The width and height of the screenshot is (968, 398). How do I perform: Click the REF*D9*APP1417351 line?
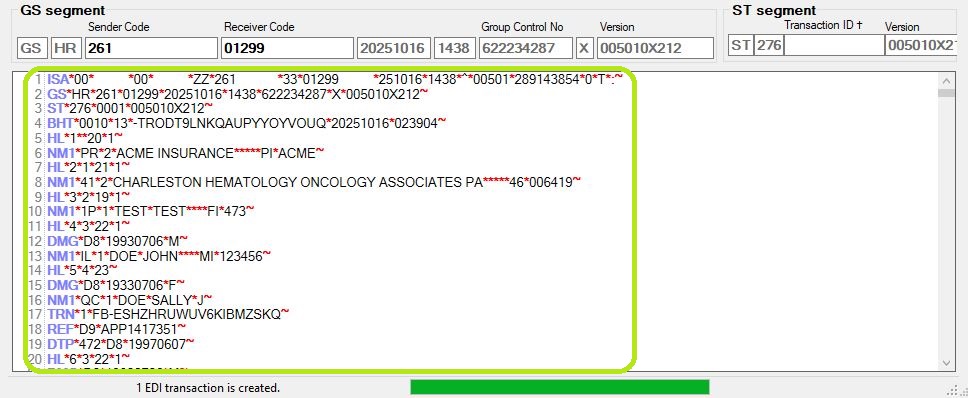pyautogui.click(x=117, y=329)
